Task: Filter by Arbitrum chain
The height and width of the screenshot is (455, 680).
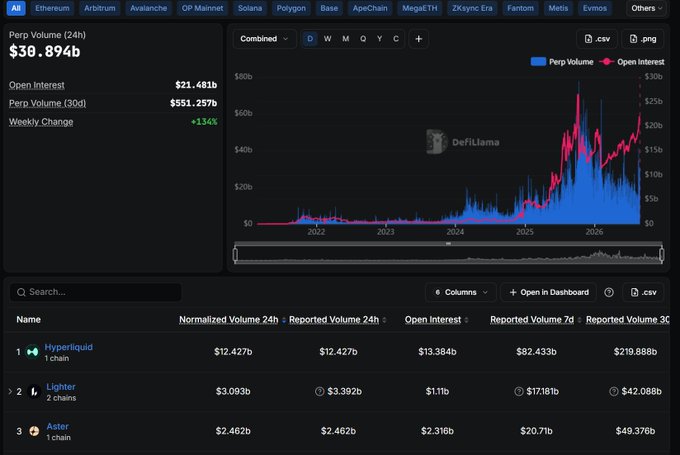Action: pyautogui.click(x=100, y=8)
